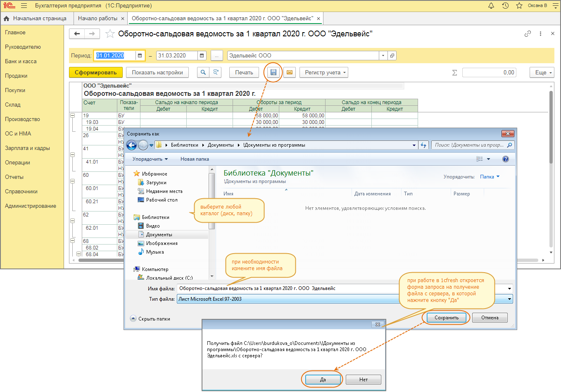The height and width of the screenshot is (392, 561).
Task: Open help in the Save As dialog
Action: 505,159
